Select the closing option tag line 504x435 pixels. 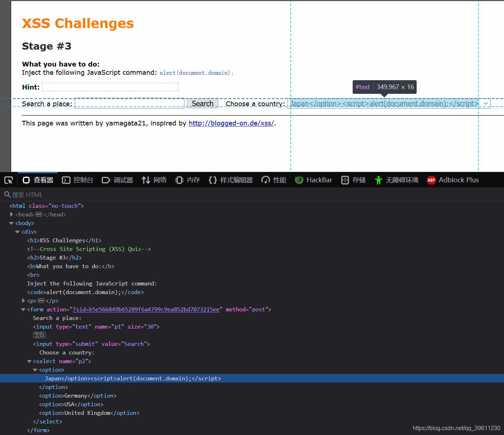[54, 387]
